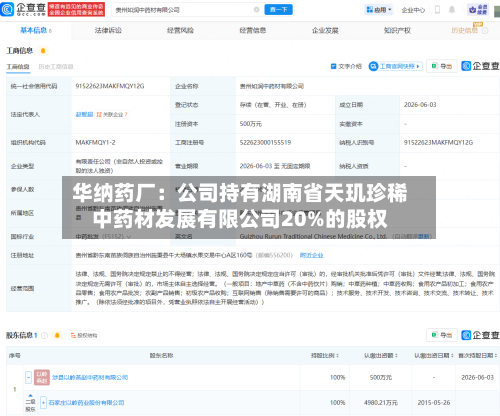Open the 历史信息 VIP tab

point(464,31)
